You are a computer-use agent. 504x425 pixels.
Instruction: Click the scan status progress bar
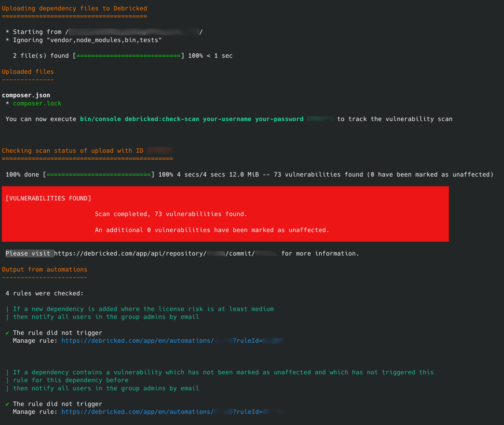point(99,174)
